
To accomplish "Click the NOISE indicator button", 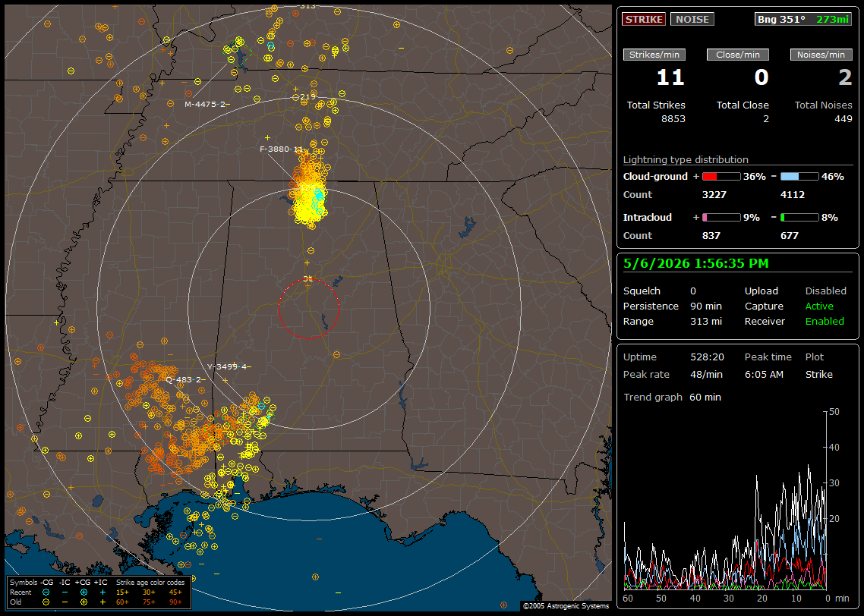I will coord(692,19).
